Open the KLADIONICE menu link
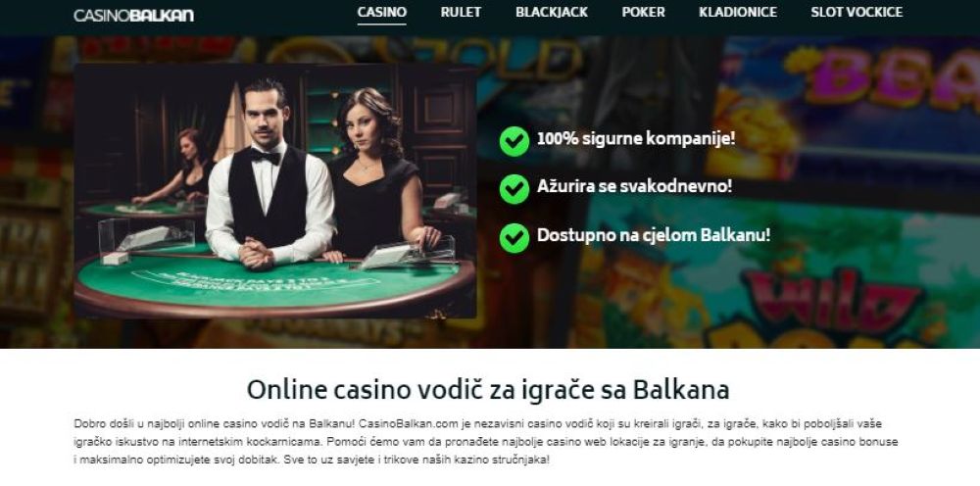The height and width of the screenshot is (486, 980). [x=738, y=12]
